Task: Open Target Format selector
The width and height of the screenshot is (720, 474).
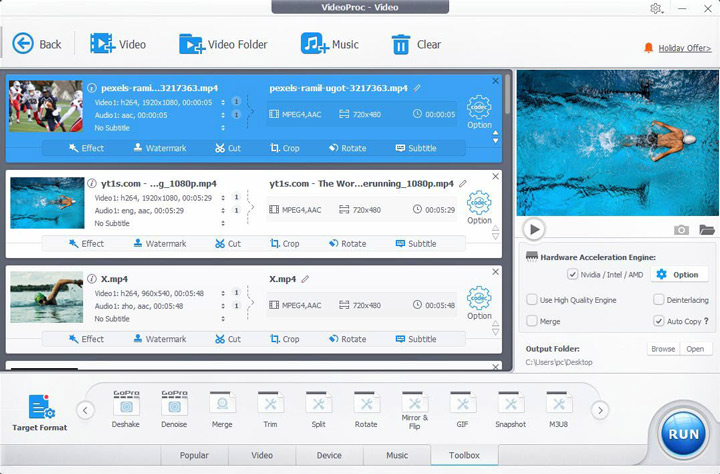Action: (40, 412)
